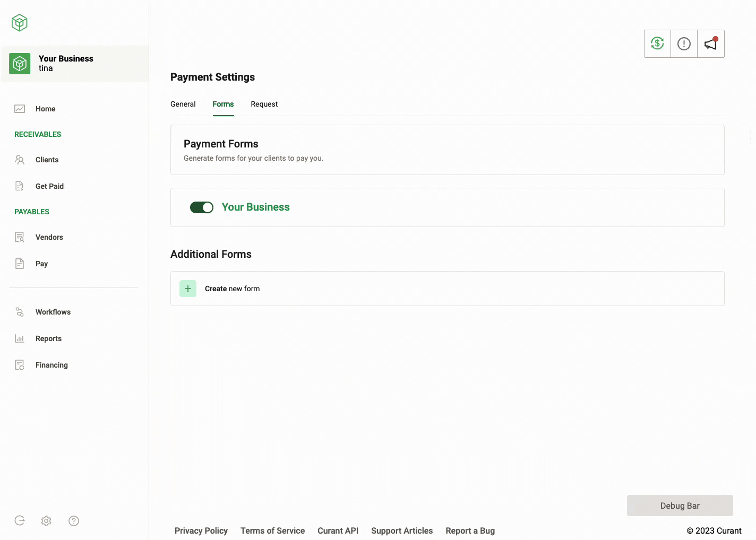The height and width of the screenshot is (540, 756).
Task: Go to Home in the sidebar
Action: pos(46,109)
